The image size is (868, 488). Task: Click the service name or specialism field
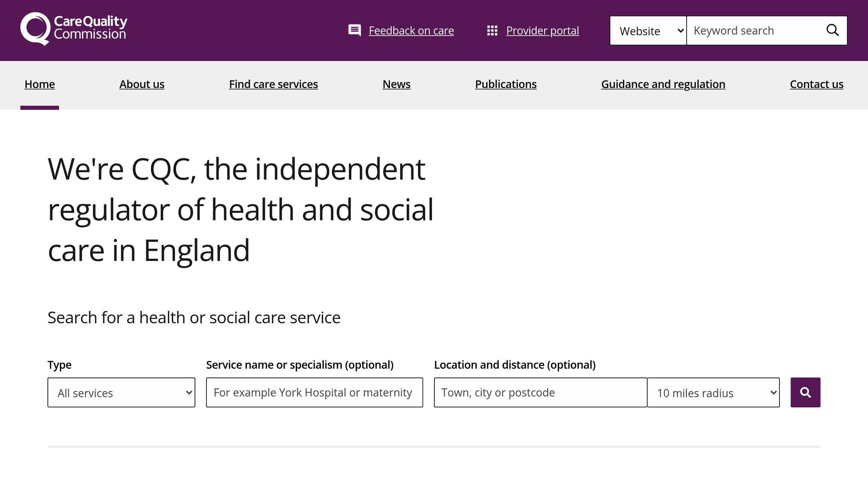[314, 393]
